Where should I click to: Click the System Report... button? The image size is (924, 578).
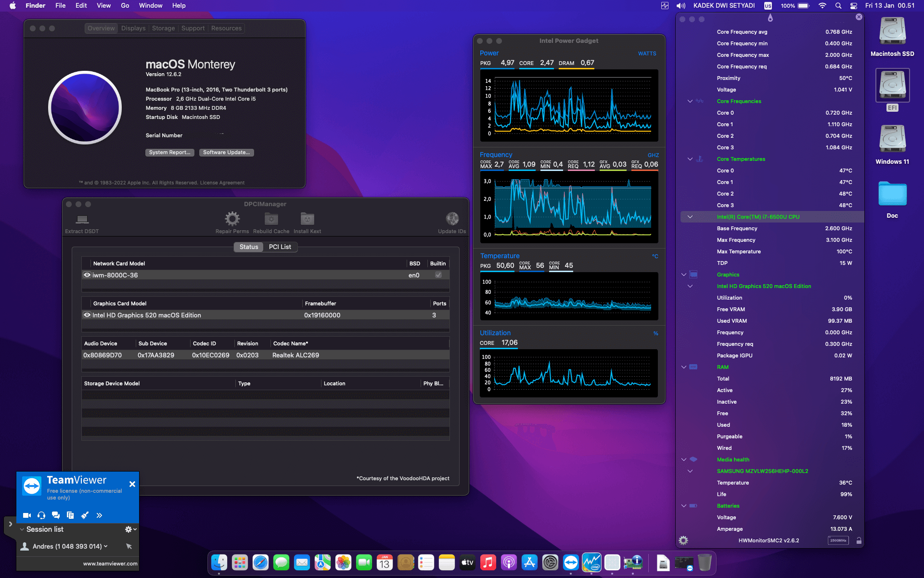(169, 152)
